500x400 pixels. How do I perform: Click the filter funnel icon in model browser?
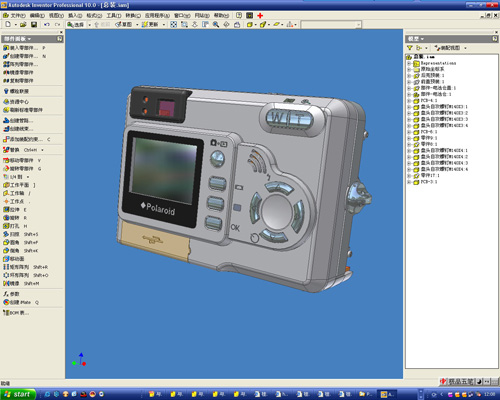tap(410, 48)
